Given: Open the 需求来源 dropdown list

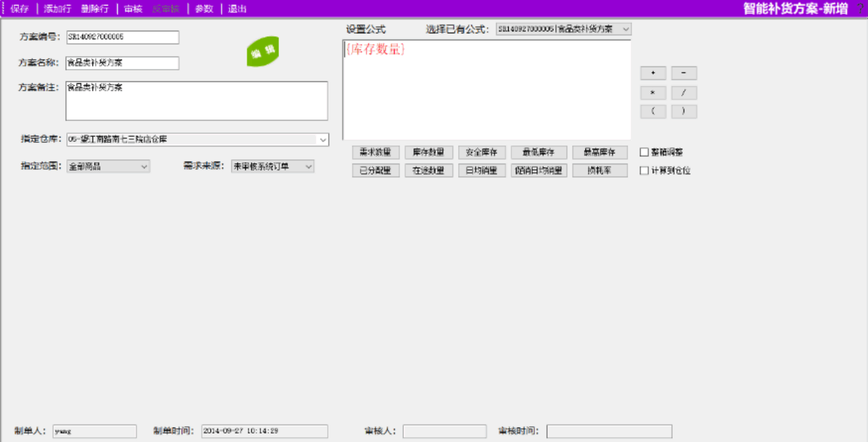Looking at the screenshot, I should 309,166.
